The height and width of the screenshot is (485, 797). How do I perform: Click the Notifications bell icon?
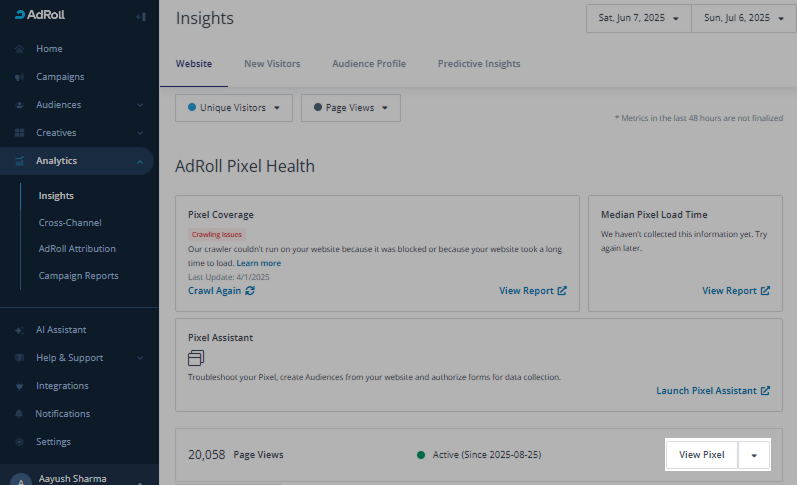pos(20,414)
